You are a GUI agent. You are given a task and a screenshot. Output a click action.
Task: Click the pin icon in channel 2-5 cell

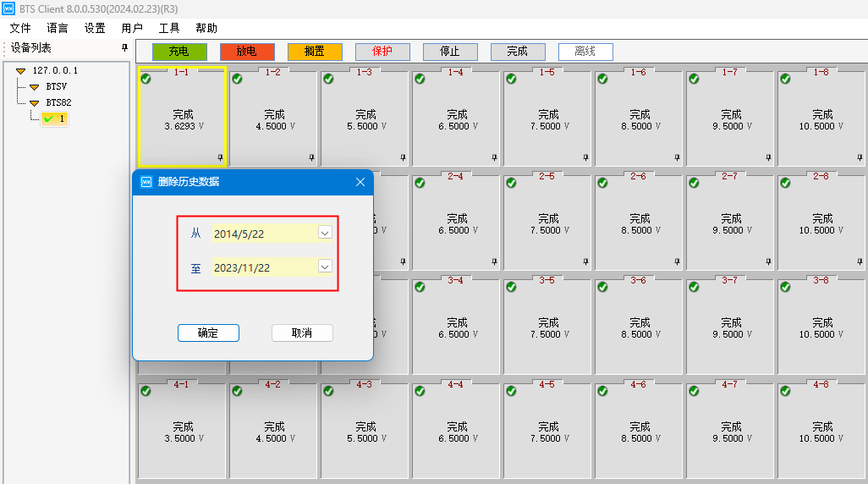pos(585,262)
